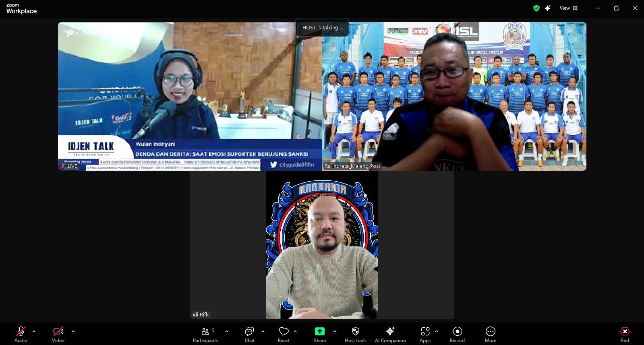Image resolution: width=644 pixels, height=345 pixels.
Task: Select the Ali Rifki video tile
Action: 322,245
